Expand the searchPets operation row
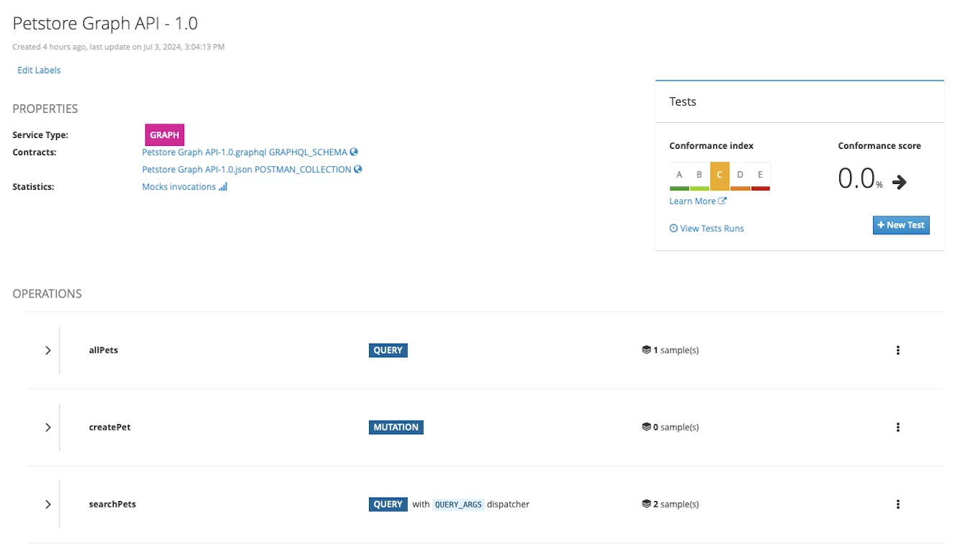The height and width of the screenshot is (560, 968). click(x=48, y=504)
